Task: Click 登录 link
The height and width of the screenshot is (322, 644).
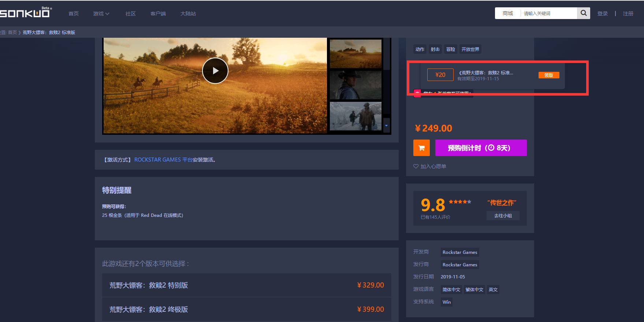Action: tap(603, 14)
